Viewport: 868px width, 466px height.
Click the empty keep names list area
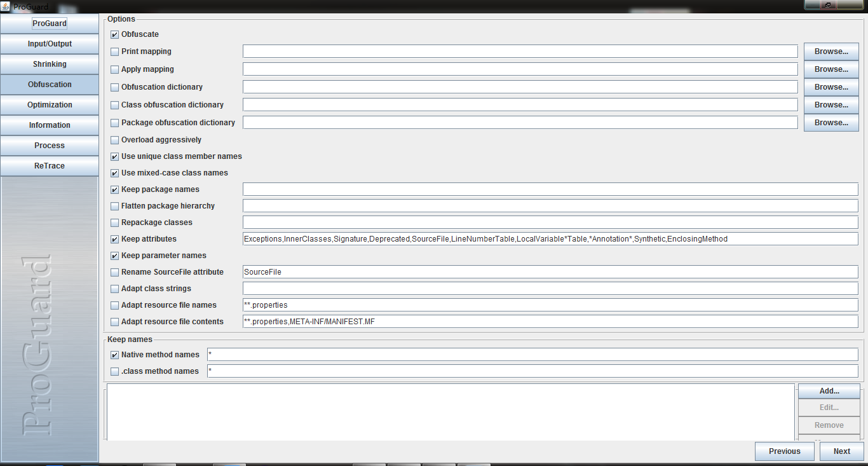tap(451, 412)
